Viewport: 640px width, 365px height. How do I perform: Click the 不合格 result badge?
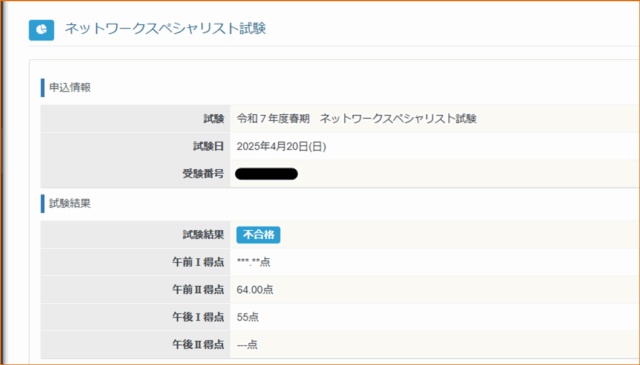(x=258, y=235)
